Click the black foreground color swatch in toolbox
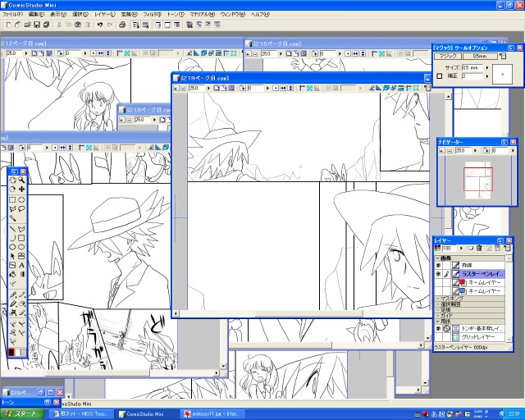Screen dimensions: 525x420 pos(11,352)
